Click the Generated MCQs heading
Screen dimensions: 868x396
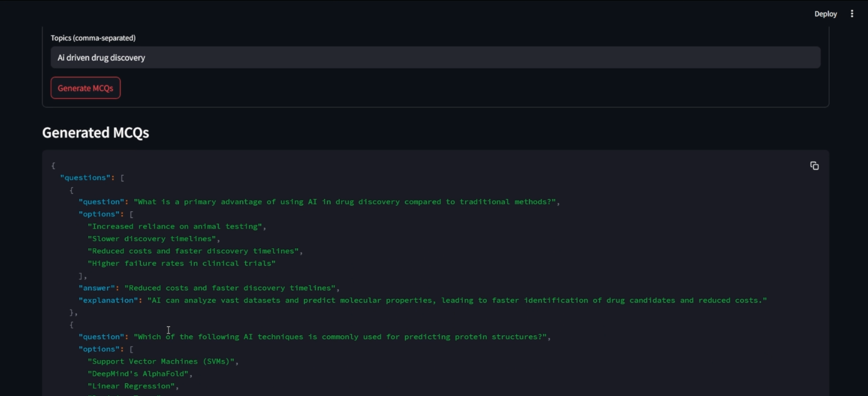pos(96,133)
